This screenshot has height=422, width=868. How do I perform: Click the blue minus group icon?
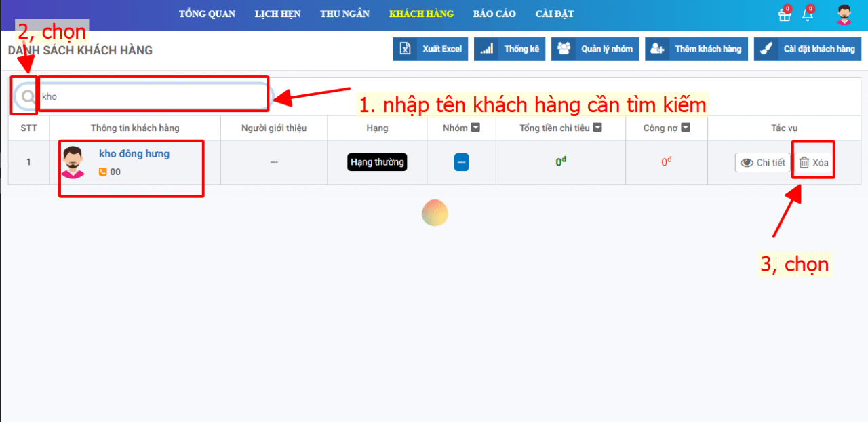[x=461, y=162]
